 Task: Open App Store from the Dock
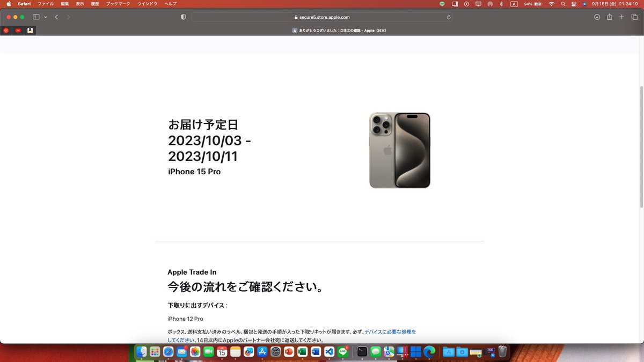[x=262, y=352]
